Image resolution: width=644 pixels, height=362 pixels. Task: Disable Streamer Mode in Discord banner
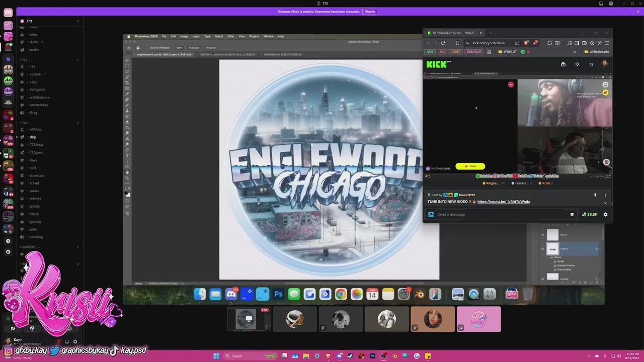pyautogui.click(x=370, y=12)
